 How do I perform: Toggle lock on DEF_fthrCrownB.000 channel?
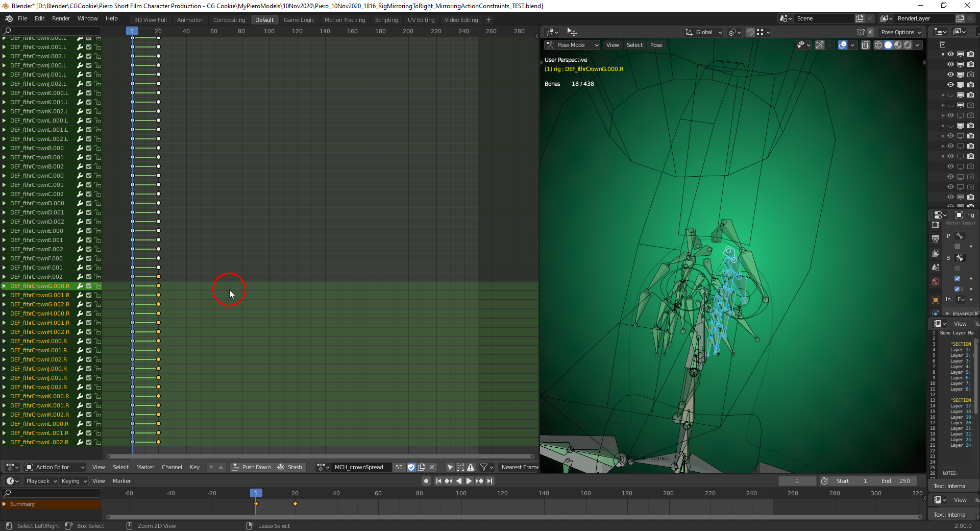point(97,148)
